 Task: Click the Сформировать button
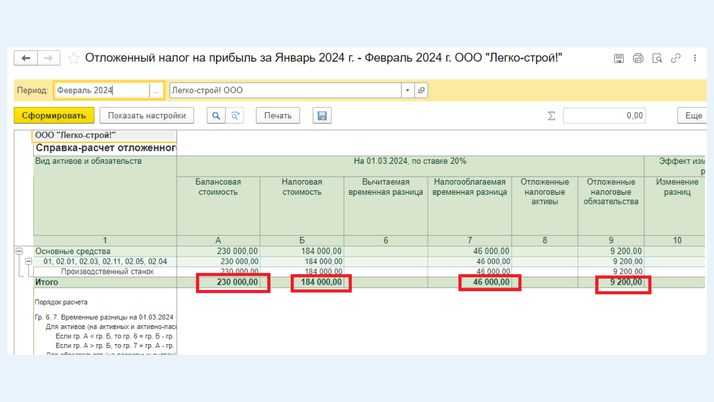(x=54, y=116)
